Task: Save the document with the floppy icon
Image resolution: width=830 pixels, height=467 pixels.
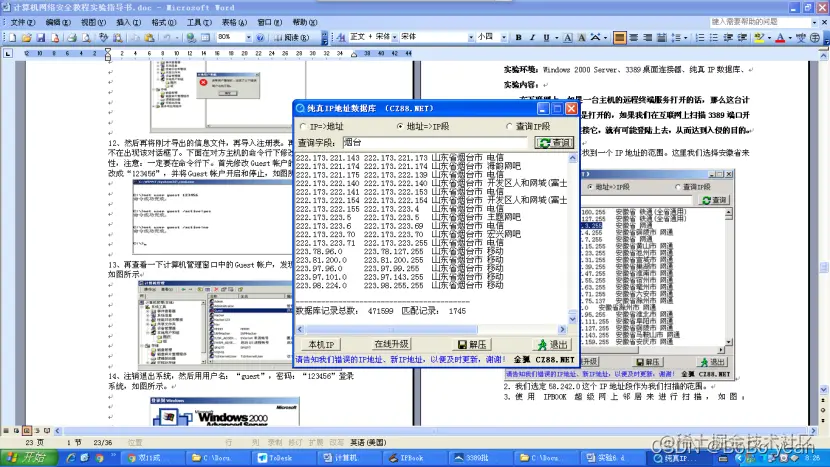Action: click(41, 38)
